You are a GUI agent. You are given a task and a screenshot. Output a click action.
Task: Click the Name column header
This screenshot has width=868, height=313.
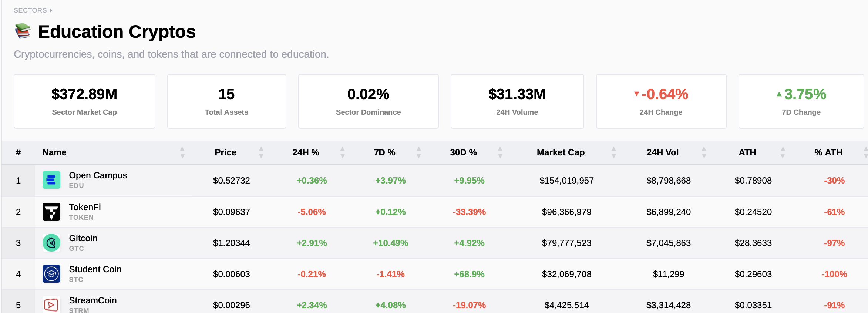(x=54, y=152)
